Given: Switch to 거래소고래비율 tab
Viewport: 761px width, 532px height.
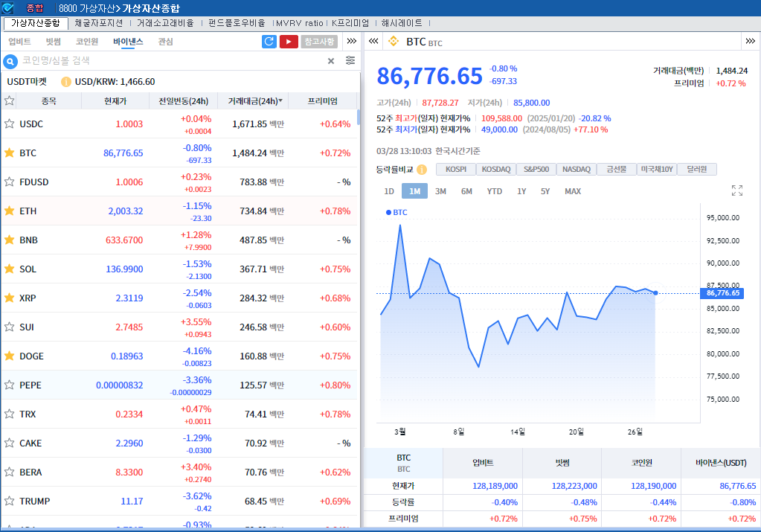Looking at the screenshot, I should tap(165, 23).
